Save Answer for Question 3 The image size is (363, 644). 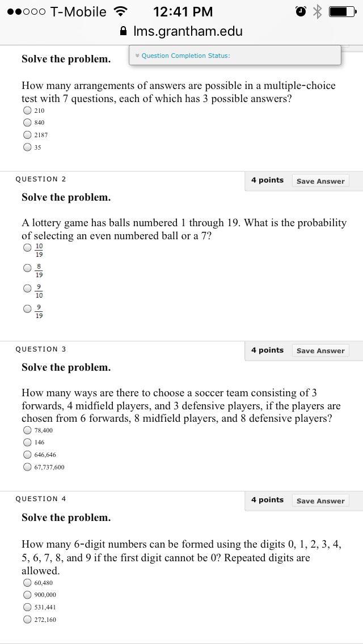[x=320, y=351]
